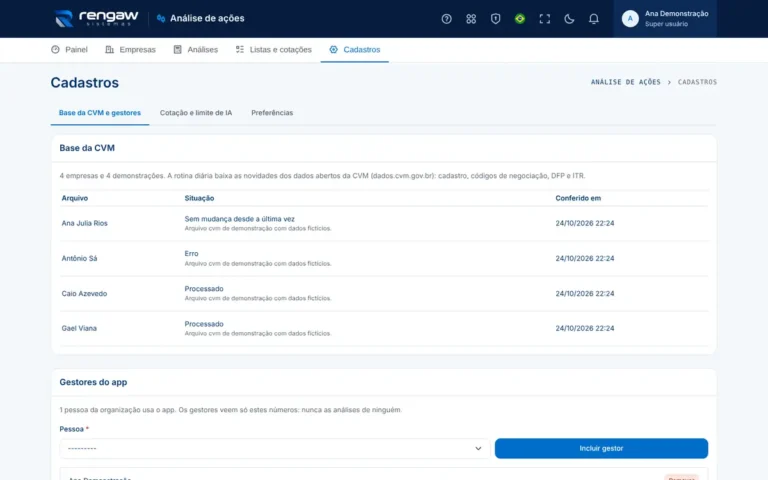
Task: Open the notifications bell
Action: 593,19
